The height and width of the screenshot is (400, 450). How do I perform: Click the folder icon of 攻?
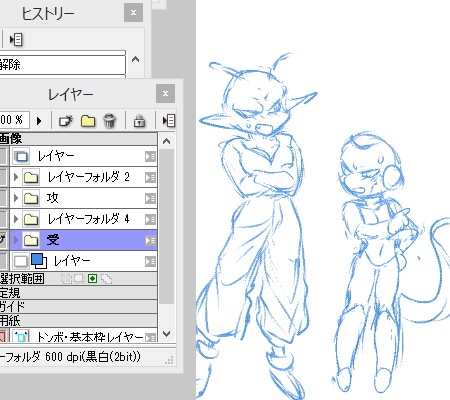click(x=31, y=198)
